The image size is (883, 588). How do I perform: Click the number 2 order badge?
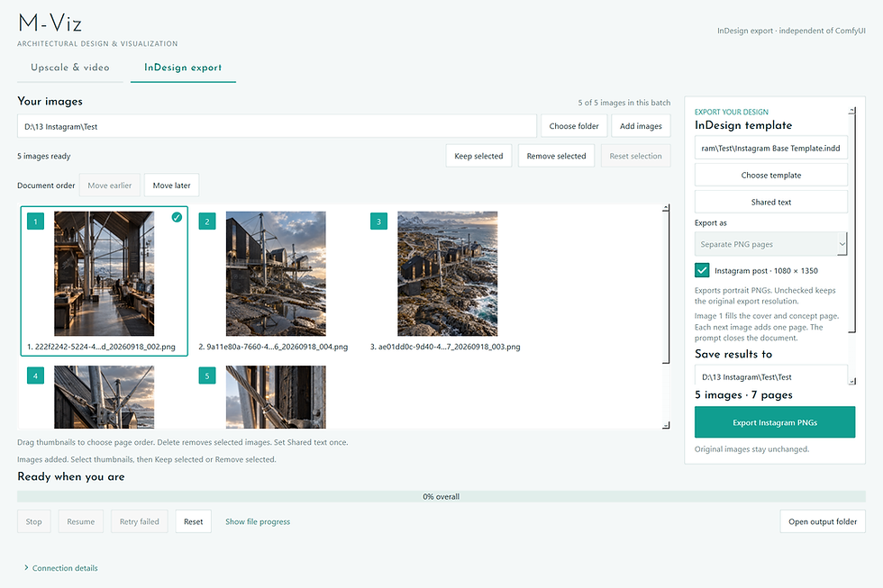(207, 222)
